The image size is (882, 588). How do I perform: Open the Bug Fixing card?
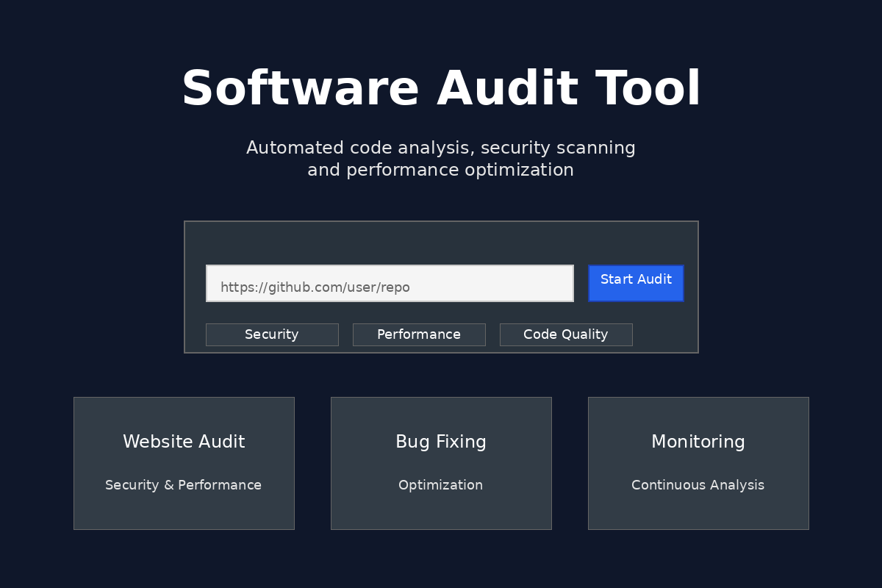tap(441, 463)
